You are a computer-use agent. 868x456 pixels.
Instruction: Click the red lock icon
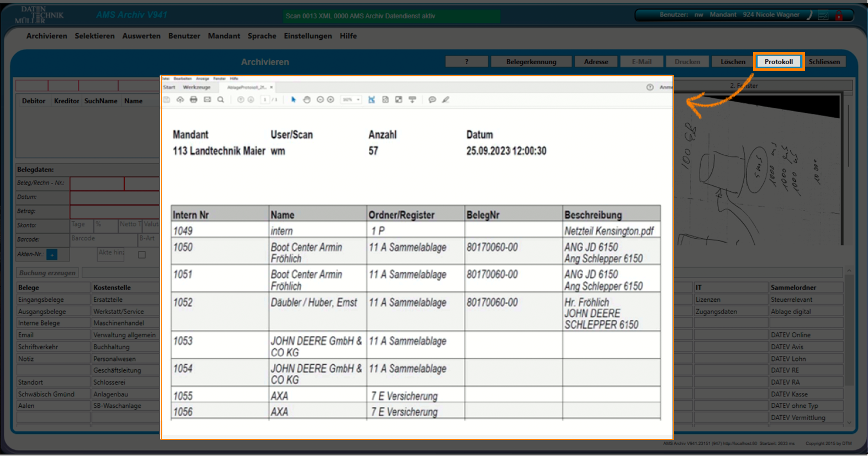pos(839,15)
